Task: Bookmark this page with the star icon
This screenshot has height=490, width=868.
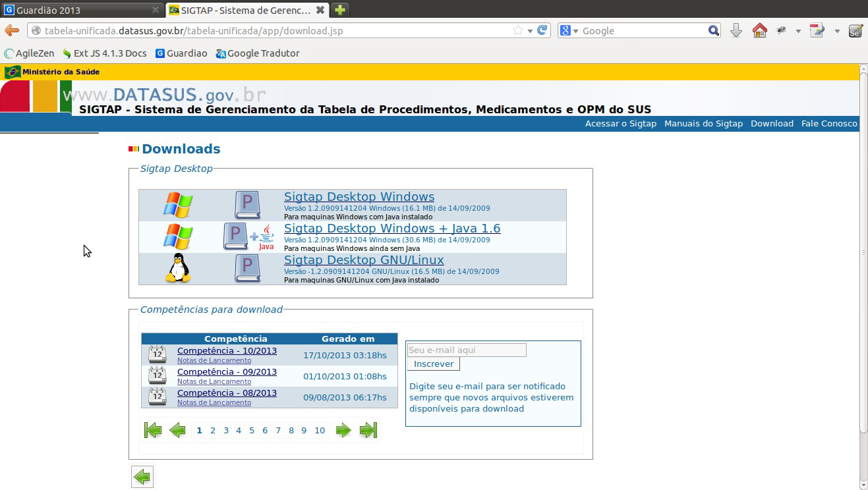Action: 518,30
